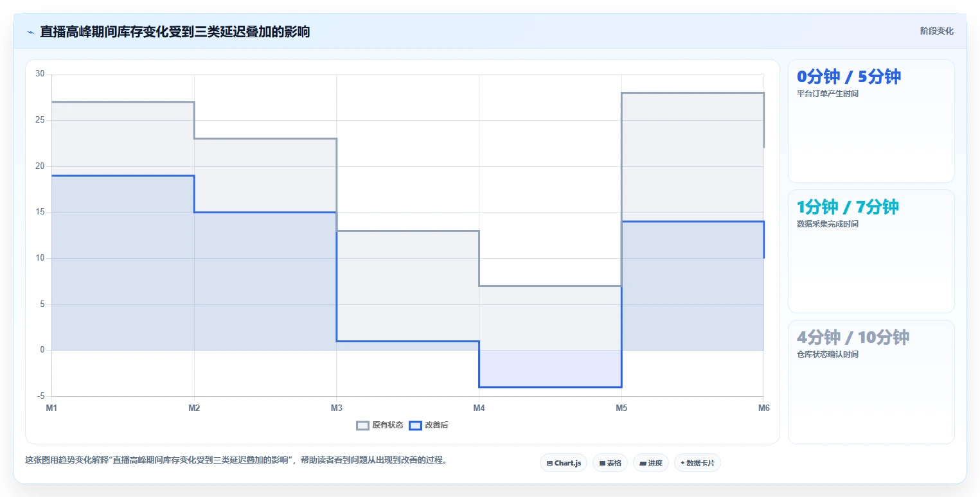This screenshot has height=497, width=980.
Task: Click the lightning icon beside the chart title
Action: pos(30,32)
